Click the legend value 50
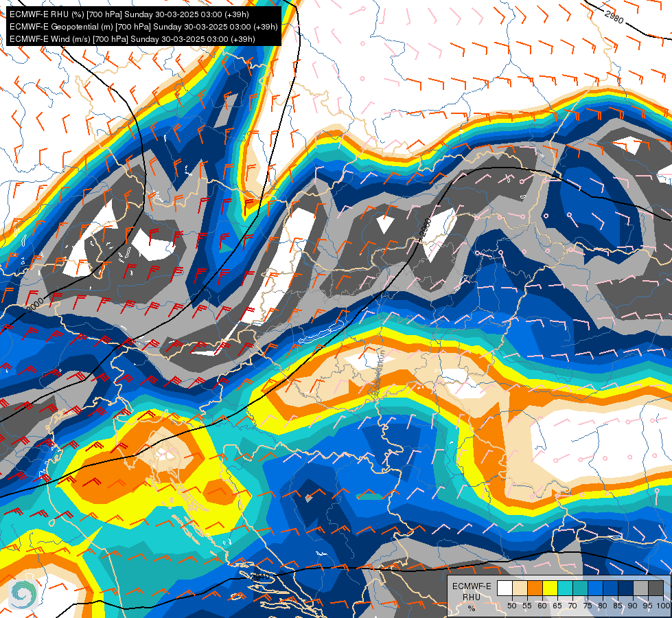This screenshot has height=618, width=672. click(511, 606)
